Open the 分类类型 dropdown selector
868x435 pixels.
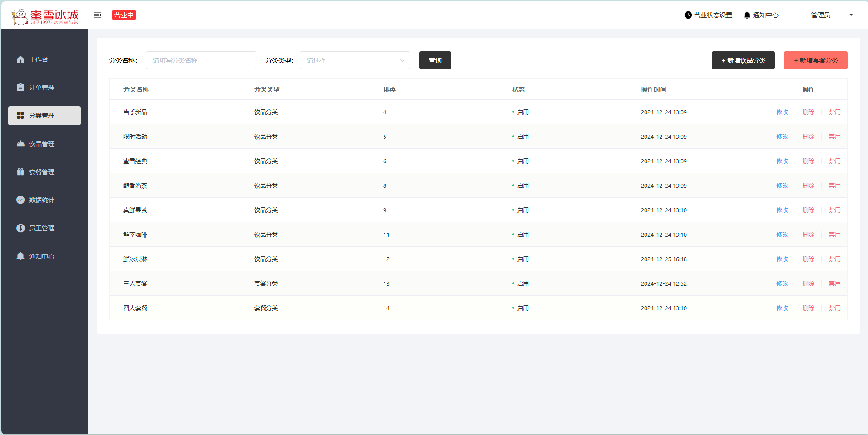(355, 60)
